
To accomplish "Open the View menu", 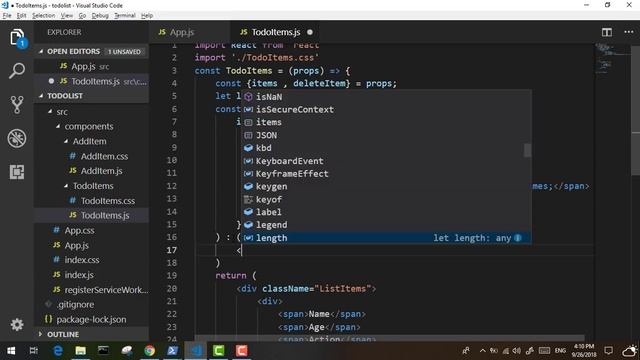I will click(67, 16).
